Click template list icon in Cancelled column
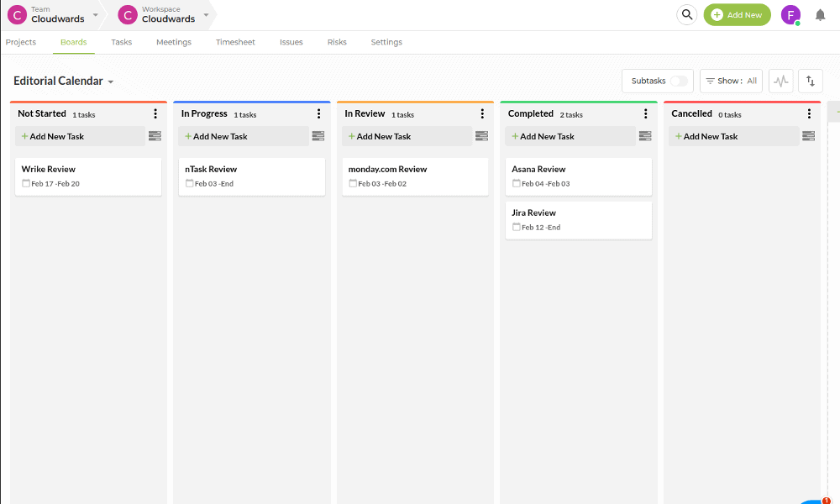The image size is (840, 504). (808, 136)
